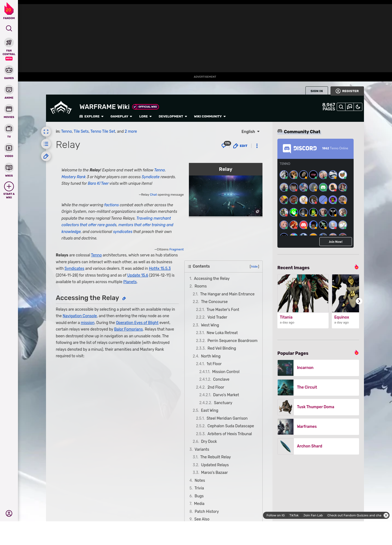
Task: Open the wiki discussions icon
Action: pyautogui.click(x=350, y=107)
